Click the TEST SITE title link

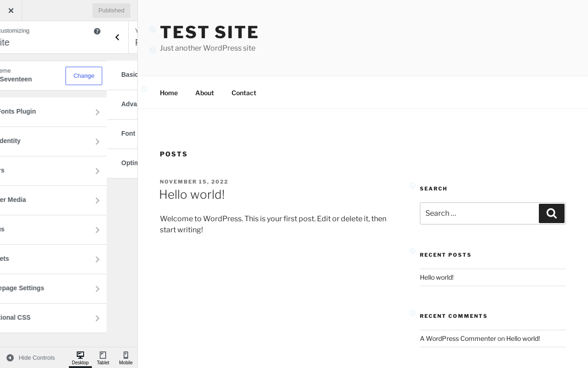click(209, 32)
